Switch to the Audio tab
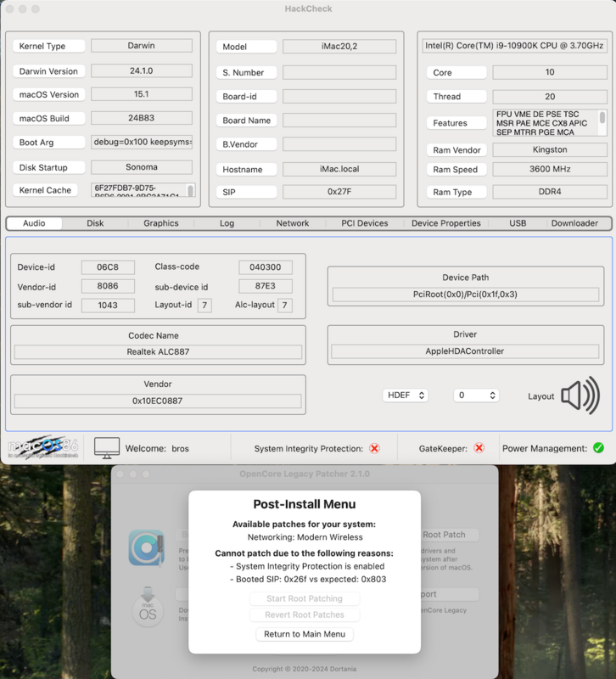This screenshot has width=616, height=679. (x=34, y=223)
